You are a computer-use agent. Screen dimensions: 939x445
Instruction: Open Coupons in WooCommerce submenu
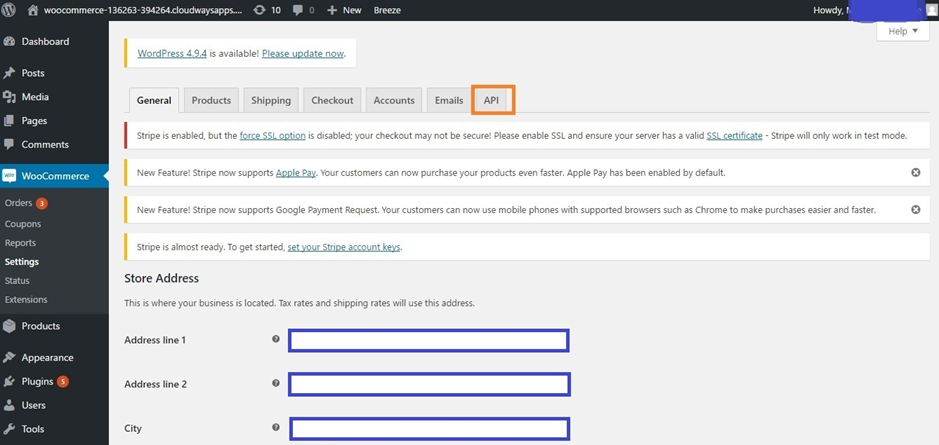click(x=23, y=224)
